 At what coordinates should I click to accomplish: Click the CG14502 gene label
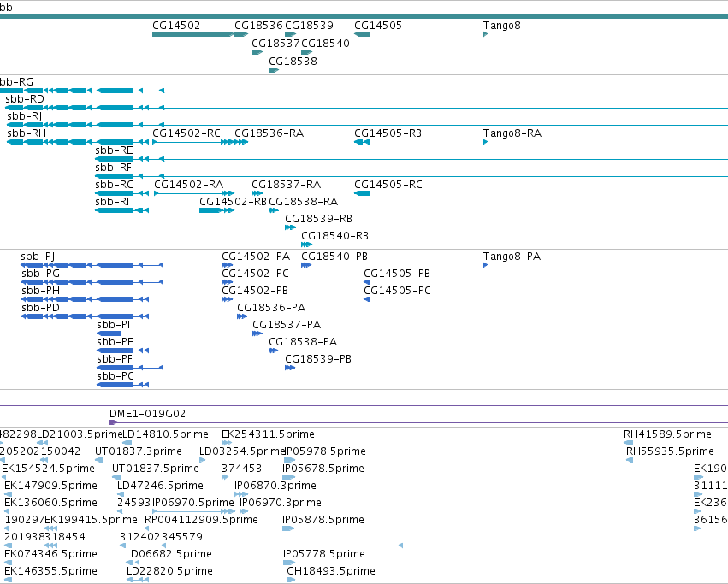176,26
